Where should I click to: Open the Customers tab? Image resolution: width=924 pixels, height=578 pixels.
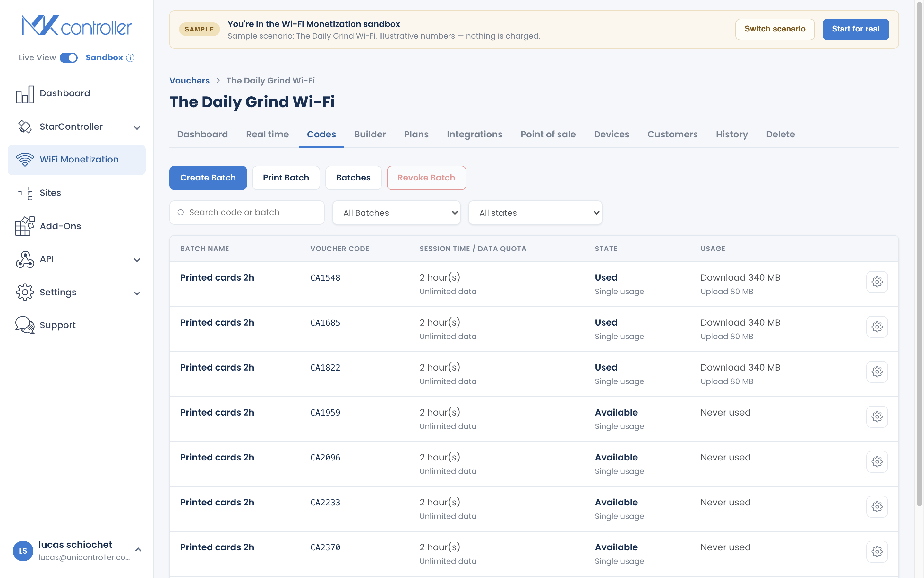click(x=672, y=135)
